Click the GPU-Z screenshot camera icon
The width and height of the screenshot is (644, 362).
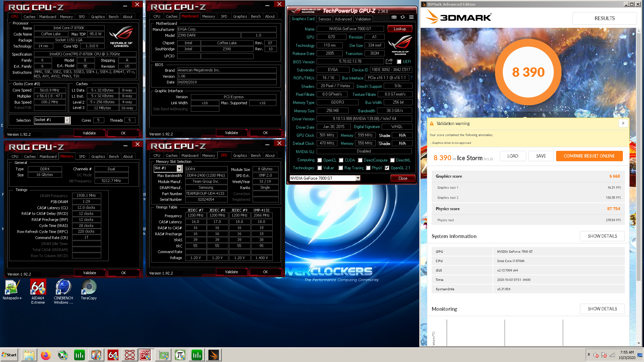(394, 17)
